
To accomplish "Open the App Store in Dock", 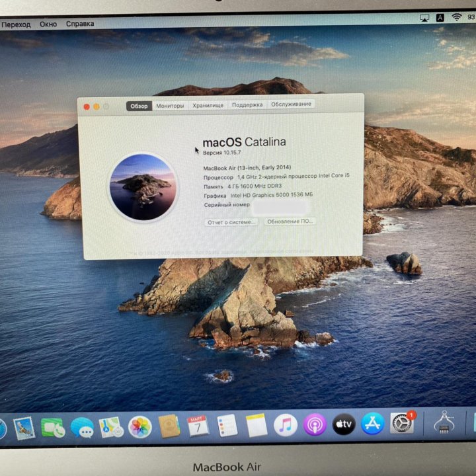I will [x=372, y=424].
